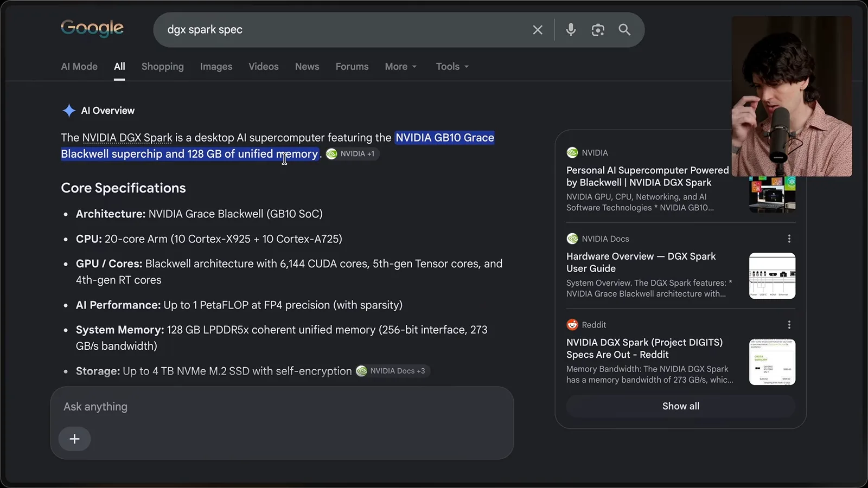Open the NVIDIA Docs +3 source chip
Image resolution: width=868 pixels, height=488 pixels.
tap(391, 371)
